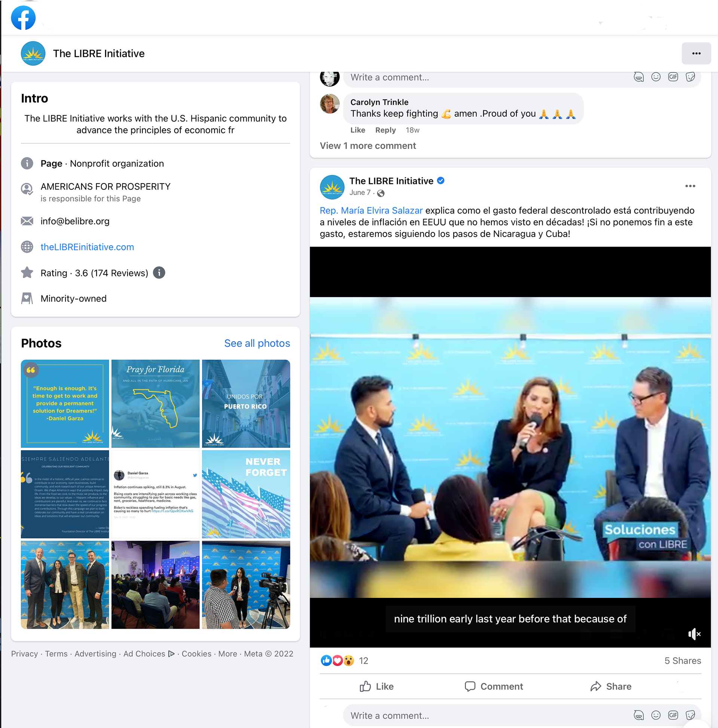Insert GIF in top comment box
The height and width of the screenshot is (728, 718).
[673, 77]
